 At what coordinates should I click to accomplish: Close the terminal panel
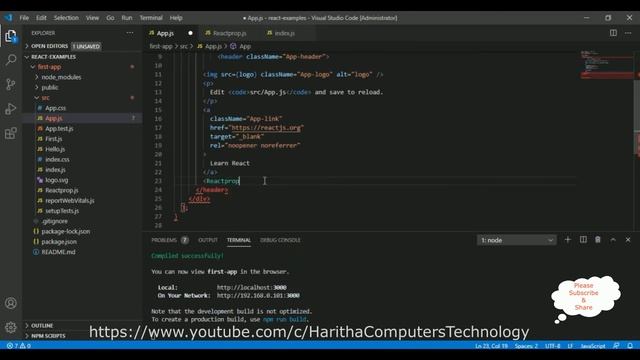(x=628, y=240)
